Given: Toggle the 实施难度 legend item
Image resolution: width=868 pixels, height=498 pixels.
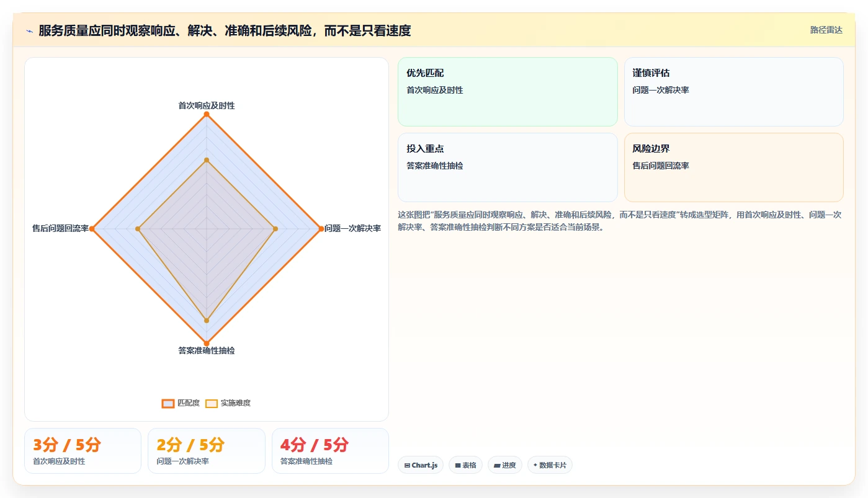Looking at the screenshot, I should (228, 403).
